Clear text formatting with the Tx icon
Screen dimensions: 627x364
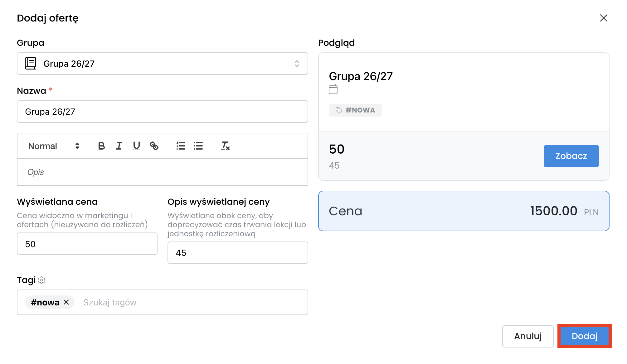225,146
